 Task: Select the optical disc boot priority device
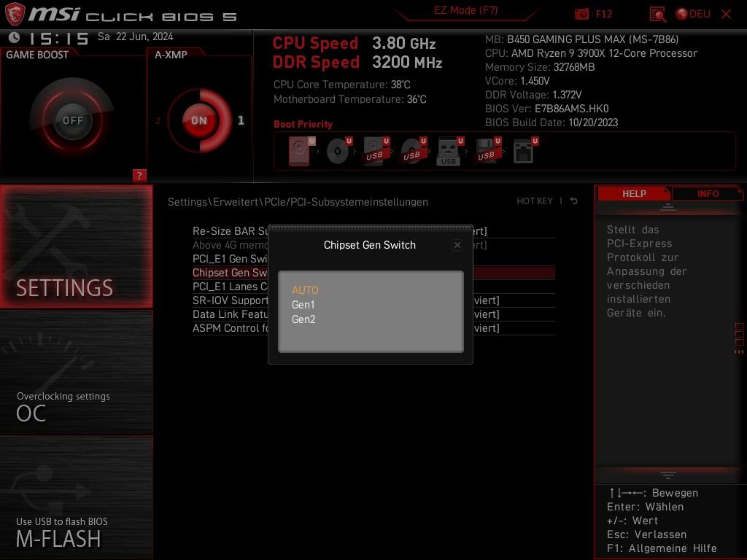click(x=338, y=151)
